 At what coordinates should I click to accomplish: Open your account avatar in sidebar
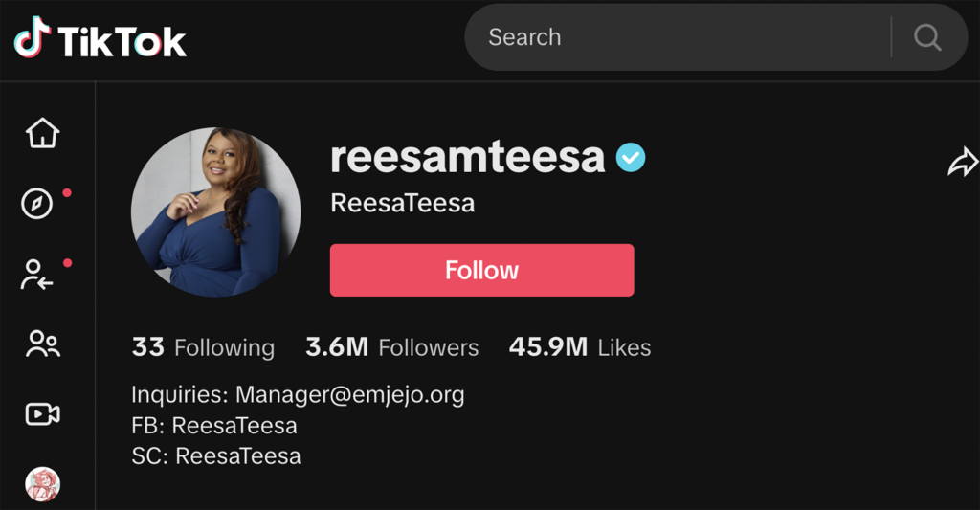tap(42, 484)
